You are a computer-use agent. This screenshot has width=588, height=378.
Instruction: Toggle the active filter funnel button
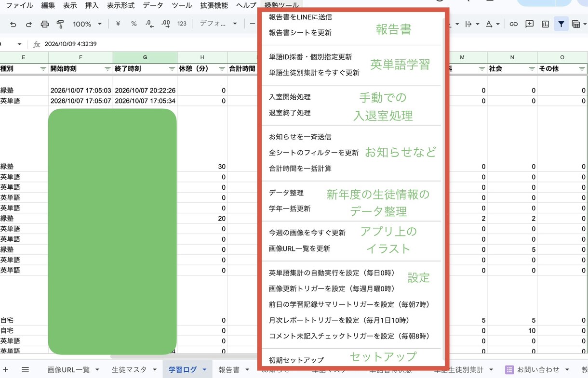tap(561, 24)
